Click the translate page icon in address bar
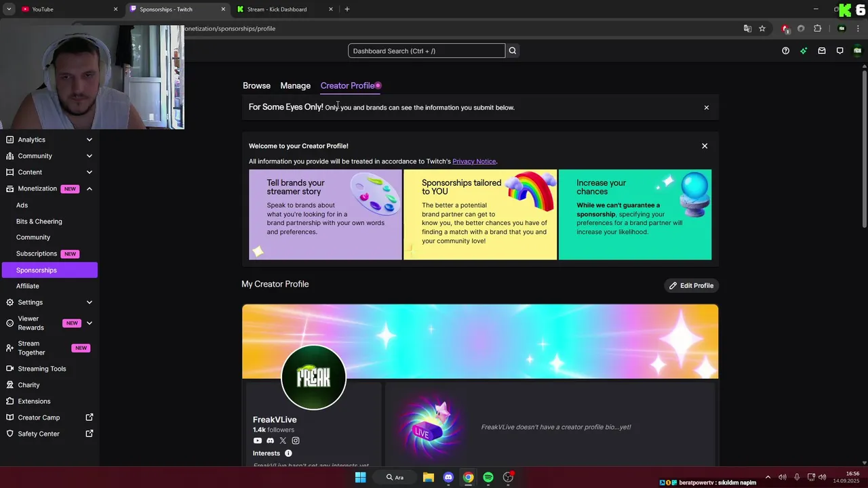Image resolution: width=868 pixels, height=488 pixels. tap(747, 28)
